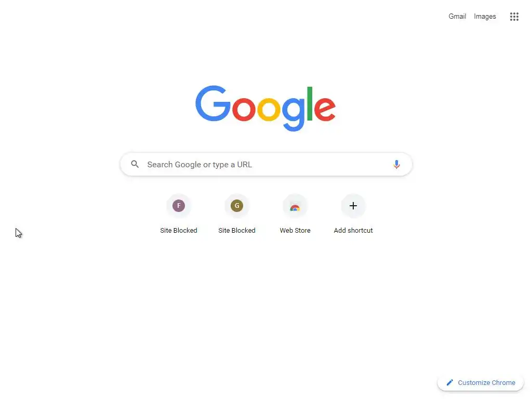Start voice search with the microphone icon
The image size is (532, 399).
click(x=396, y=165)
